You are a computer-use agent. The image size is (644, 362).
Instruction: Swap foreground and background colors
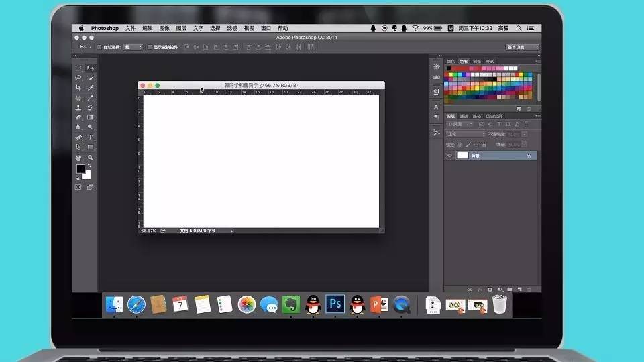click(89, 165)
